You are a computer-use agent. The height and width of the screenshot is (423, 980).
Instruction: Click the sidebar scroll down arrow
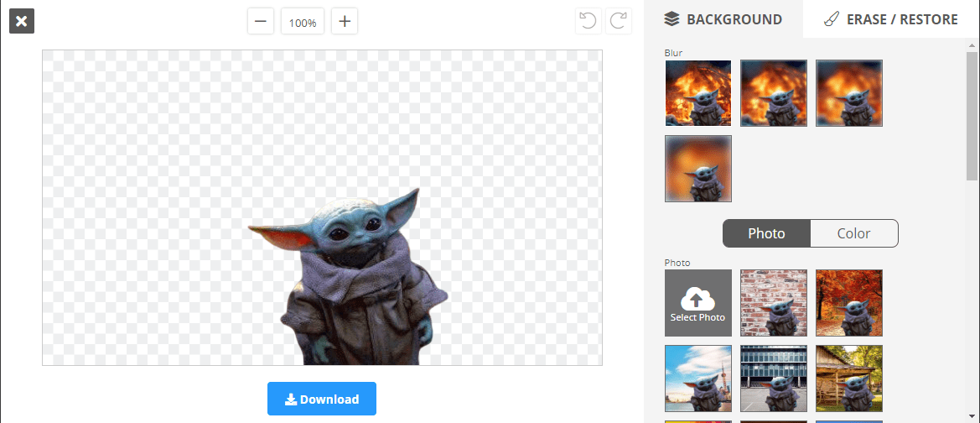(972, 415)
